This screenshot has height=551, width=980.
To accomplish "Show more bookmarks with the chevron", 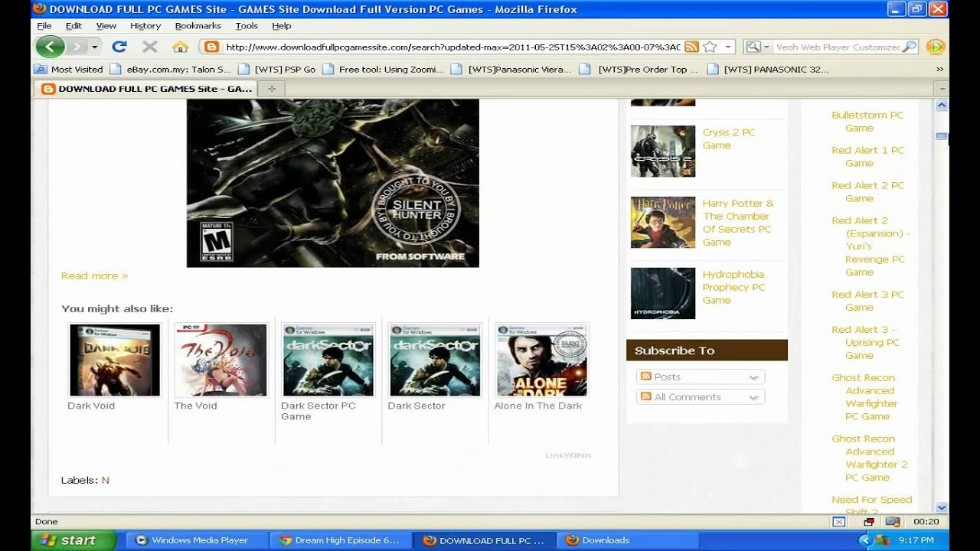I will coord(939,69).
